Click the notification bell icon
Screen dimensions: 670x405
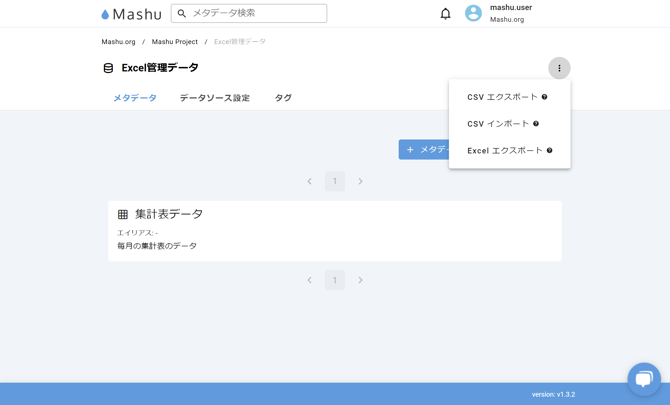tap(445, 14)
